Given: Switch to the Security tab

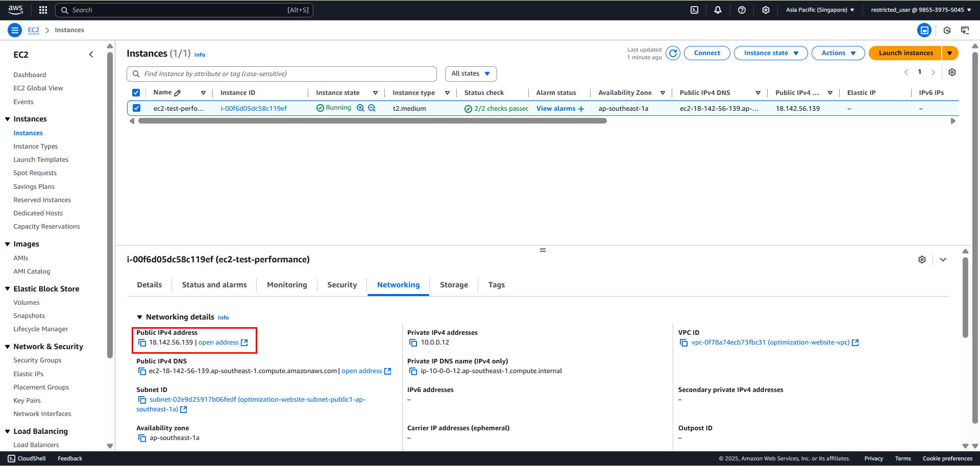Looking at the screenshot, I should coord(342,285).
